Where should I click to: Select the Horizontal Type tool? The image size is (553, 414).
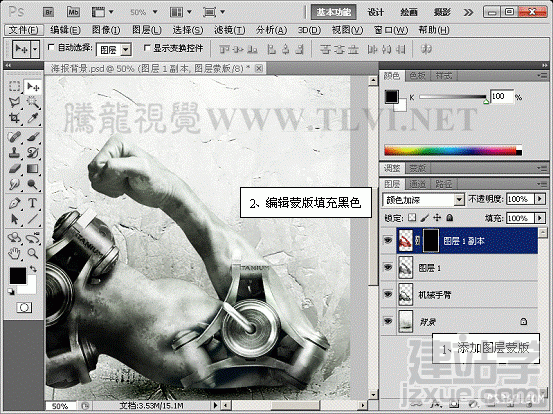(x=32, y=203)
